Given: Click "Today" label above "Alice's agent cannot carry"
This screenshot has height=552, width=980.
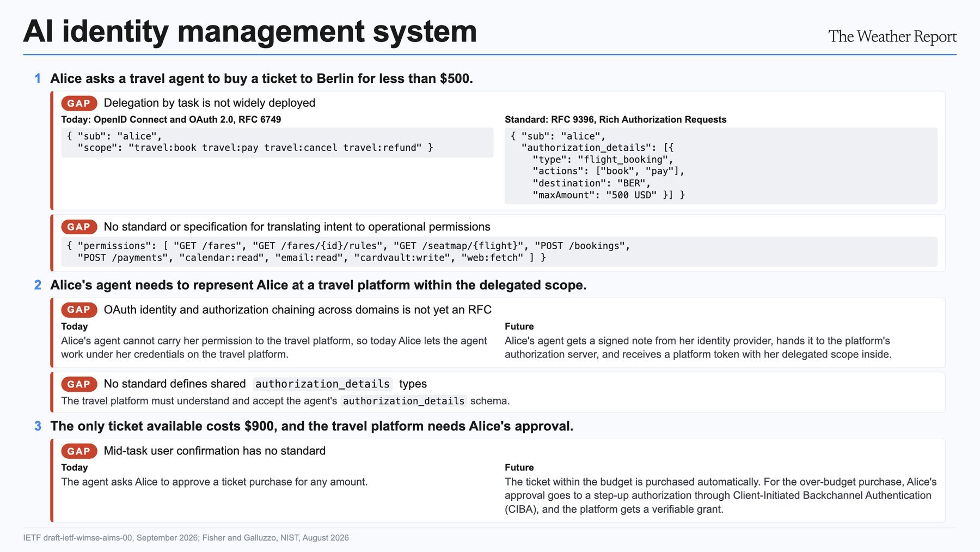Looking at the screenshot, I should 75,326.
